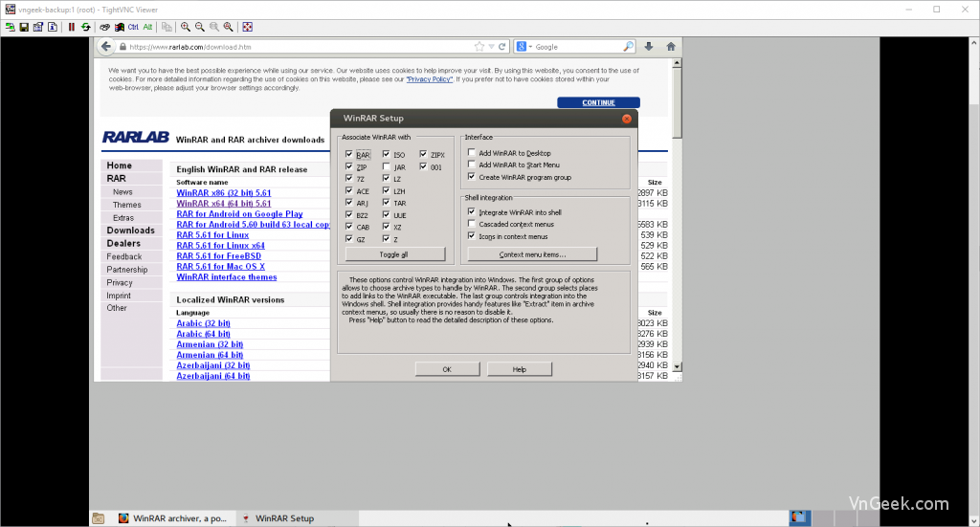980x527 pixels.
Task: Open Feedback in RARLAB sidebar
Action: point(123,256)
